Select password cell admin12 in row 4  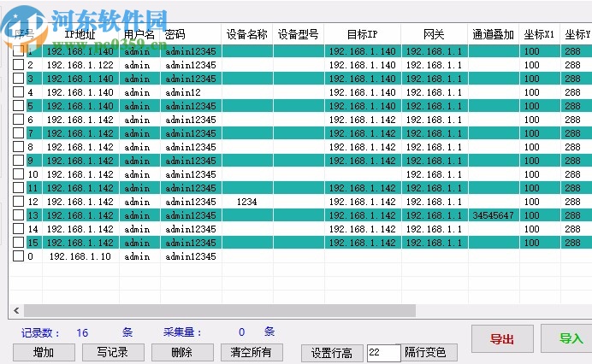[191, 92]
